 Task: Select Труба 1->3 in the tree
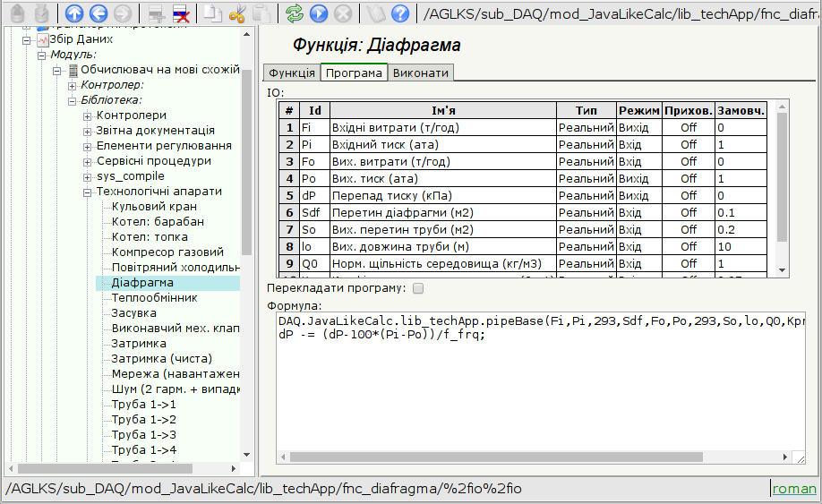(143, 434)
